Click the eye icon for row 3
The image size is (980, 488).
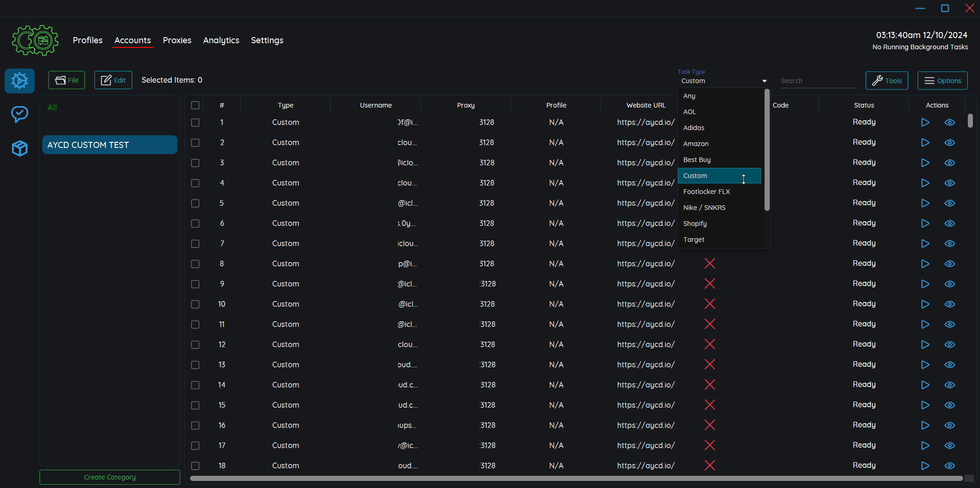coord(949,163)
